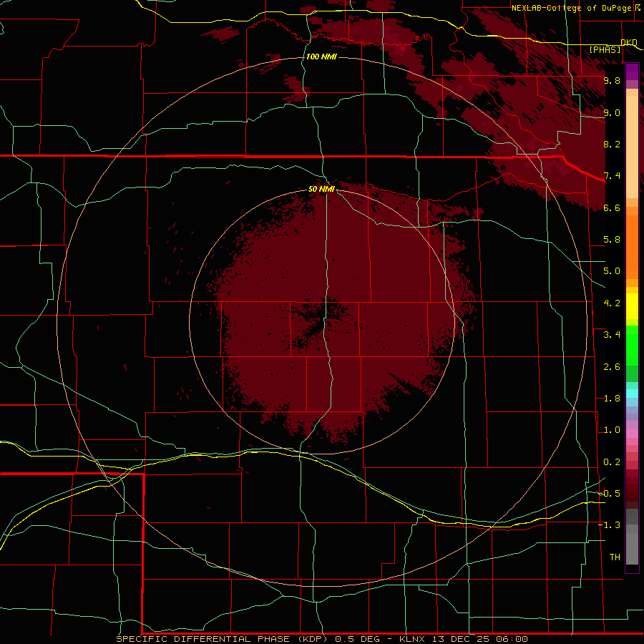Image resolution: width=644 pixels, height=644 pixels.
Task: Click the NEXLAB-College of DuPage credit text
Action: click(571, 8)
